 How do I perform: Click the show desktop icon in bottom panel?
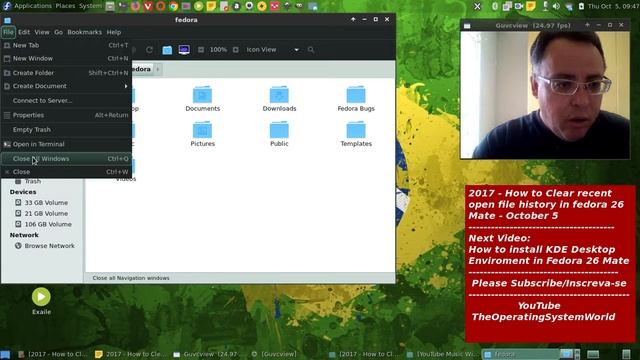coord(5,354)
